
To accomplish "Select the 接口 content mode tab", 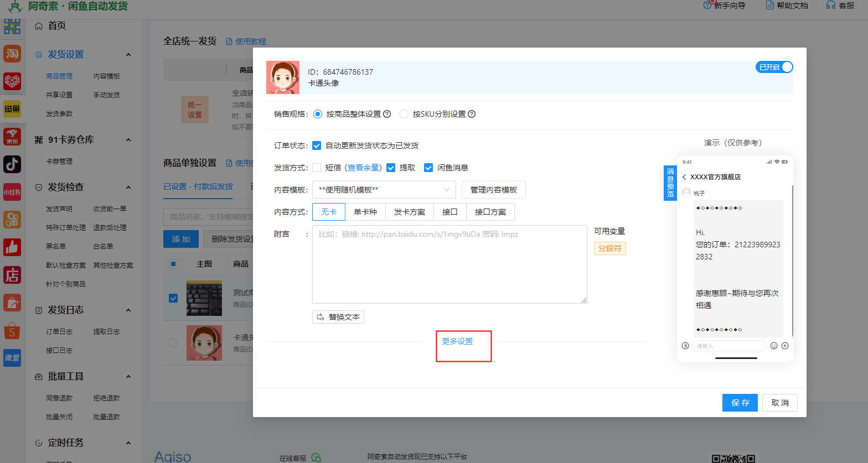I will [450, 212].
